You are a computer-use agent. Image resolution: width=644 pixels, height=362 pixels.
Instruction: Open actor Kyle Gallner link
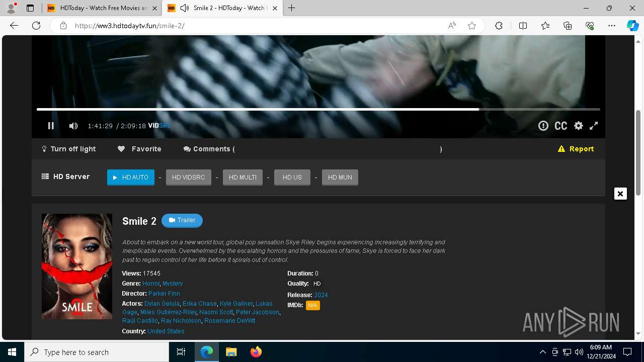[236, 304]
